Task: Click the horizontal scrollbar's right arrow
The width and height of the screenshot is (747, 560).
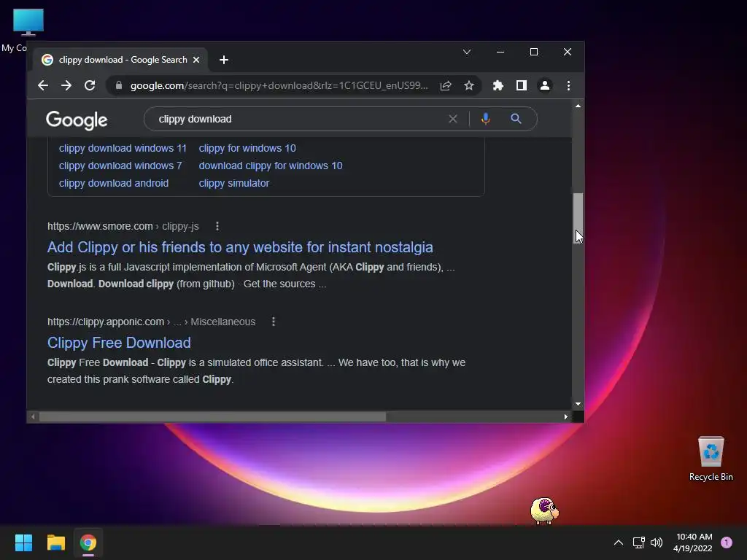Action: pos(565,416)
